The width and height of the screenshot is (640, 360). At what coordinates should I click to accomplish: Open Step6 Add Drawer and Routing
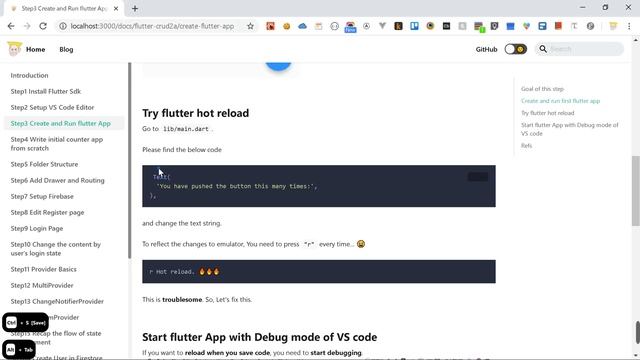pyautogui.click(x=58, y=180)
